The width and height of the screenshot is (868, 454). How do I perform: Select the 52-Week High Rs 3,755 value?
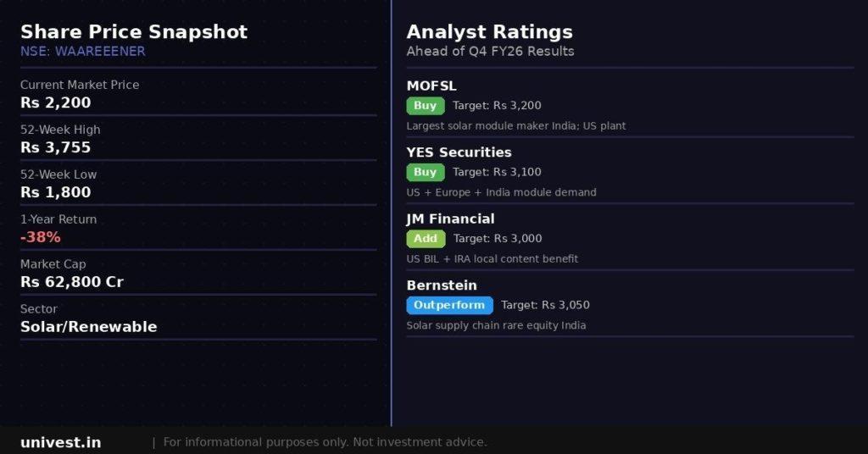click(x=56, y=147)
